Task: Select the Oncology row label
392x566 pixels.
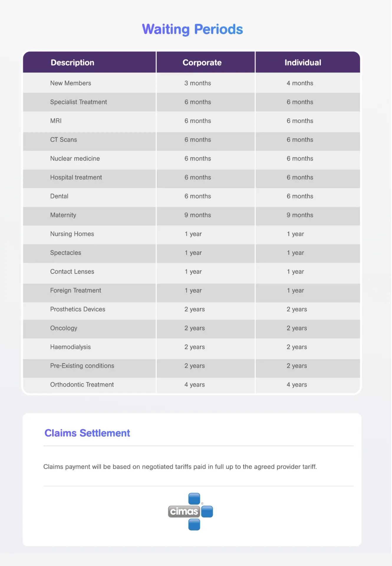Action: click(x=64, y=328)
